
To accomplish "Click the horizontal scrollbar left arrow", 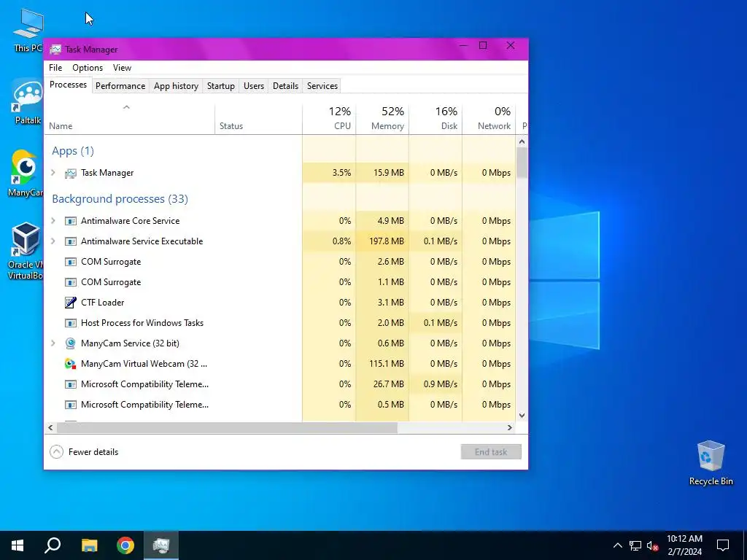I will pos(50,427).
